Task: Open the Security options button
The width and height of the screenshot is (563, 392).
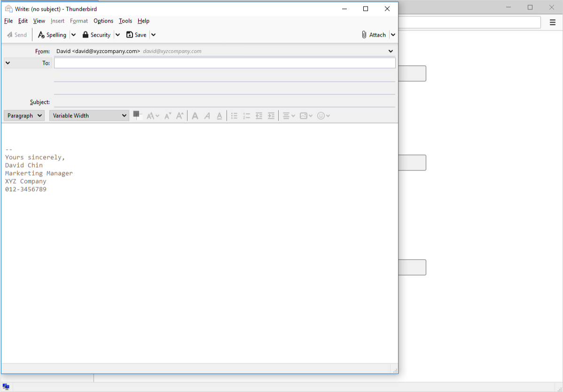Action: tap(96, 35)
